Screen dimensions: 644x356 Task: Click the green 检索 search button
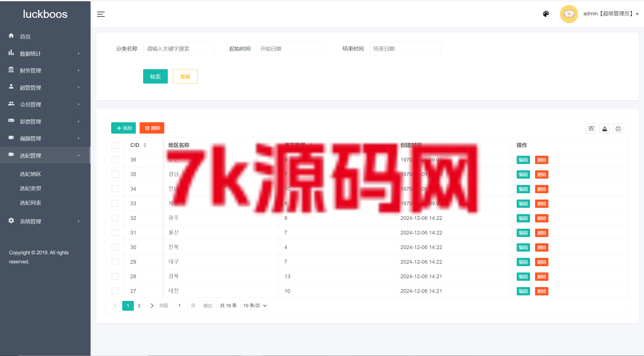(155, 76)
